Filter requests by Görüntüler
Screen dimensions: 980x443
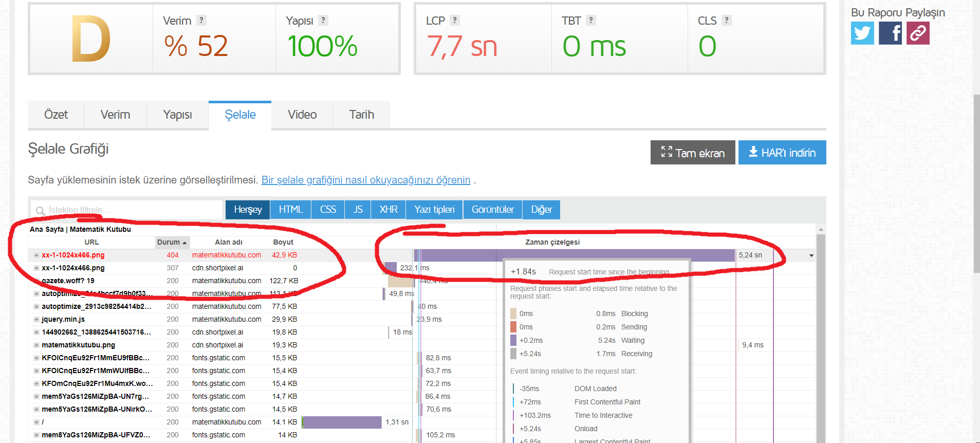click(493, 210)
